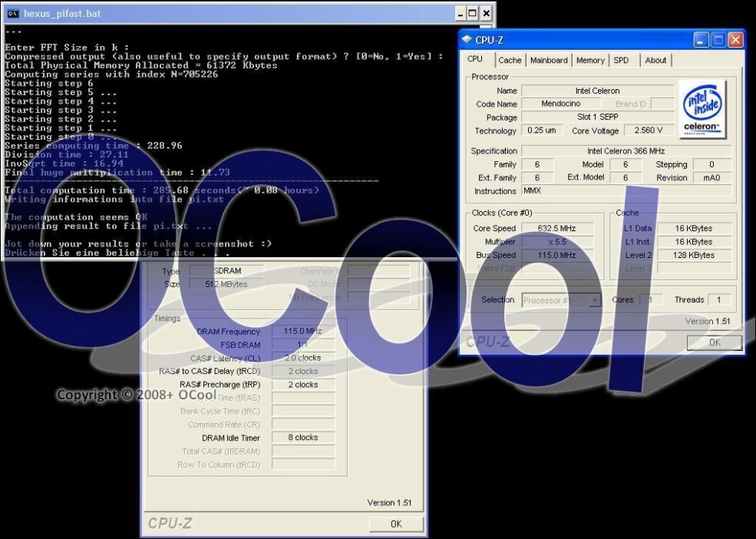Click the Instructions value 'MMX'
The image size is (756, 539).
[x=626, y=191]
